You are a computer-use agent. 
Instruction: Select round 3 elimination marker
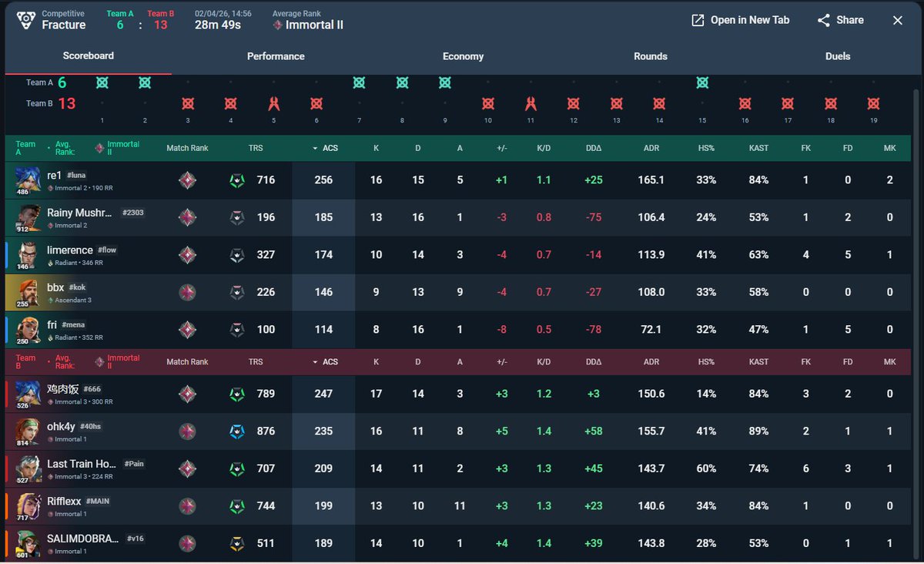point(188,103)
